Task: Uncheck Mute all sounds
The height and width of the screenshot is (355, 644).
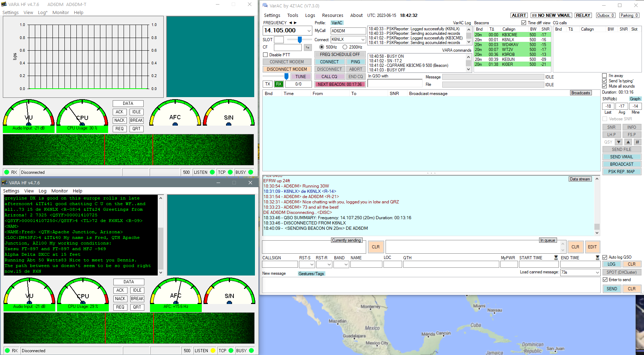Action: 605,86
